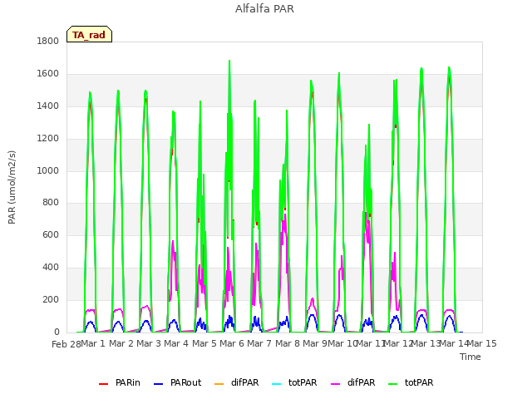Click the 1800 y-axis tick label
The width and height of the screenshot is (532, 399).
tap(48, 41)
